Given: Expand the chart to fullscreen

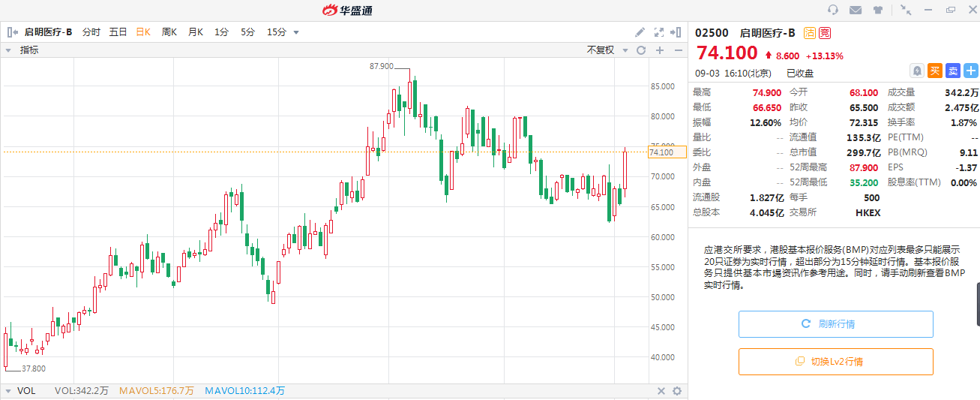Looking at the screenshot, I should point(659,32).
